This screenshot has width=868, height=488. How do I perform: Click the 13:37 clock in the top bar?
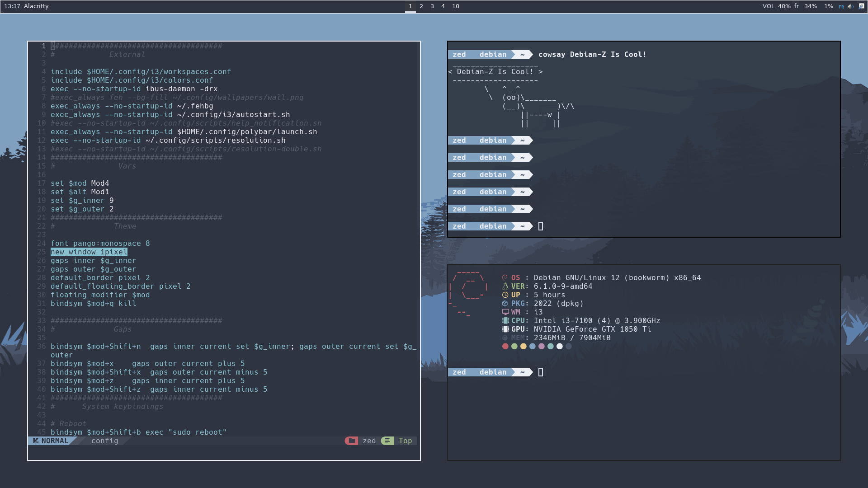[x=13, y=6]
